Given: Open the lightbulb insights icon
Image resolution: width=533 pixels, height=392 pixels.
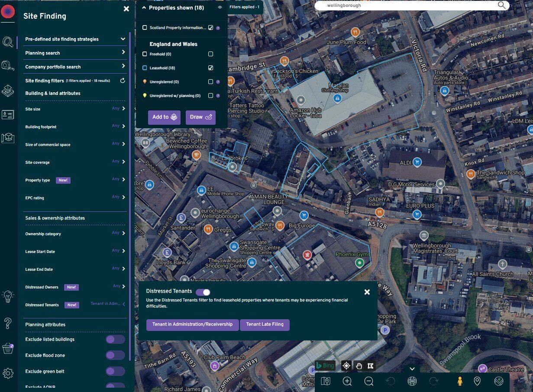Looking at the screenshot, I should point(8,296).
